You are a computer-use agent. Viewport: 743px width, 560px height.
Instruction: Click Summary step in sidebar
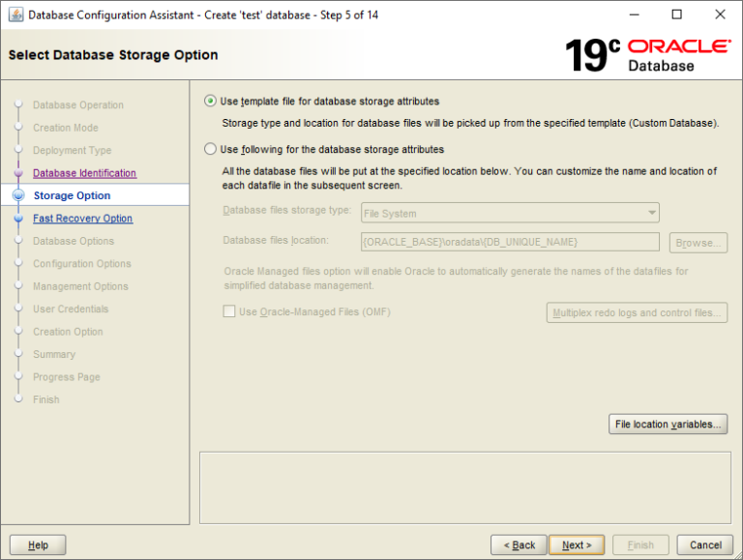tap(54, 354)
